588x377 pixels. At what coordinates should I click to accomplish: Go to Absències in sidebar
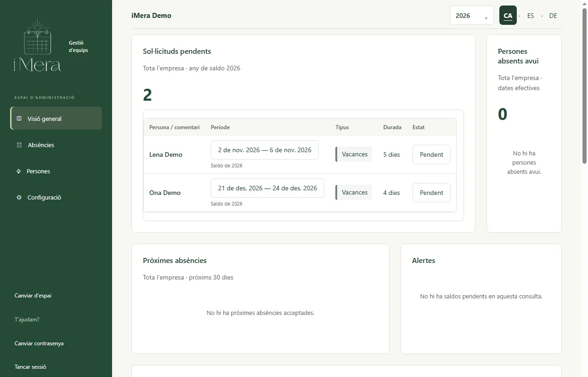point(56,145)
